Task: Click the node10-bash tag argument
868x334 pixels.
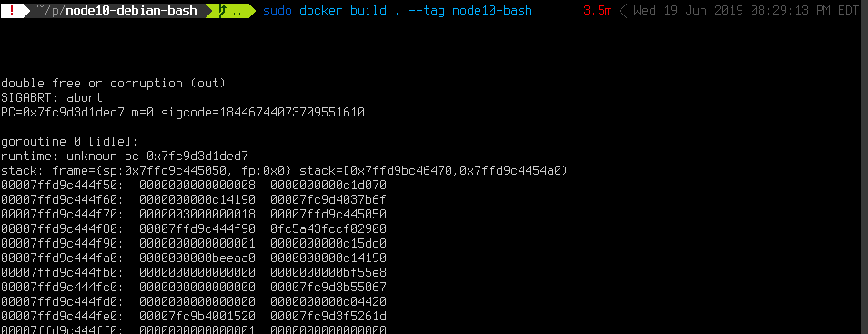Action: tap(492, 11)
